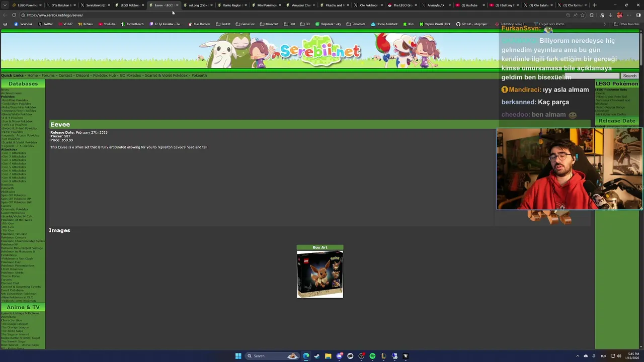Open the Windows Start menu
This screenshot has height=362, width=644.
pos(238,356)
